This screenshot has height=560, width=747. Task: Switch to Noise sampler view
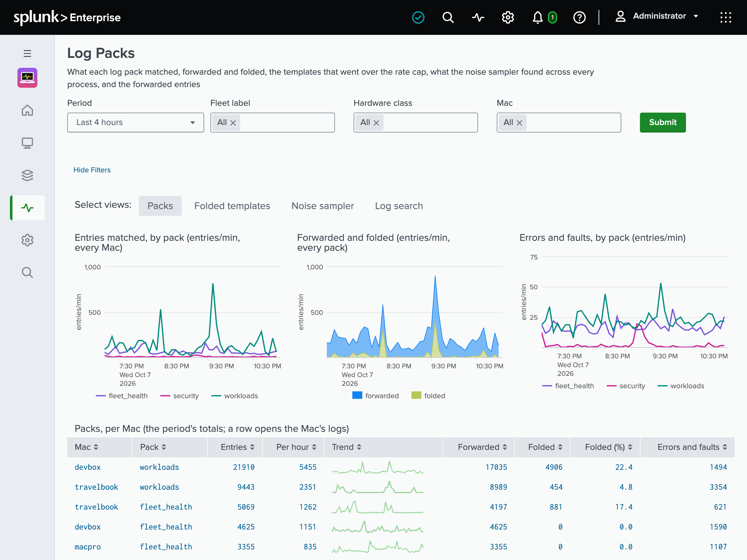click(322, 206)
